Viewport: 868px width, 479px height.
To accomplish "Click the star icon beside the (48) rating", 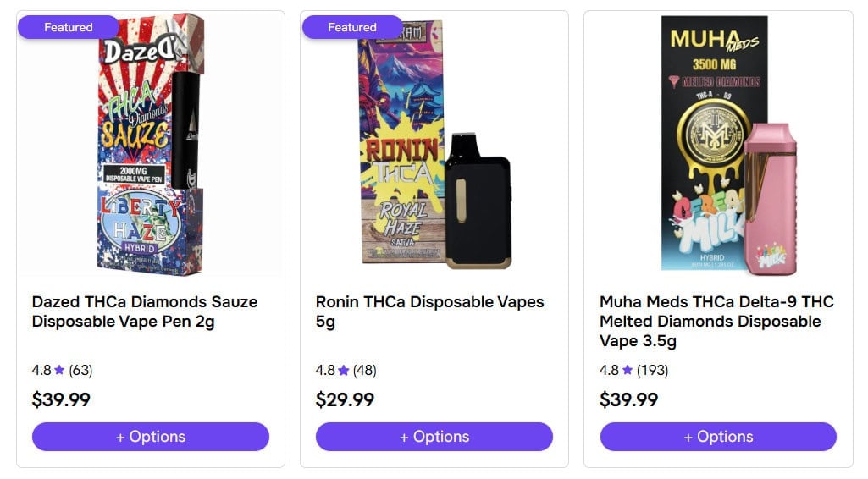I will 343,371.
